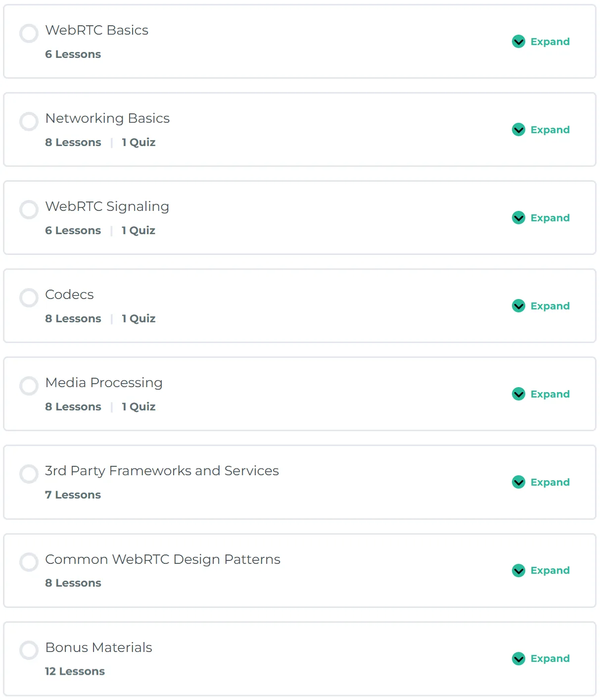
Task: Click the progress circle next to Codecs
Action: 29,298
